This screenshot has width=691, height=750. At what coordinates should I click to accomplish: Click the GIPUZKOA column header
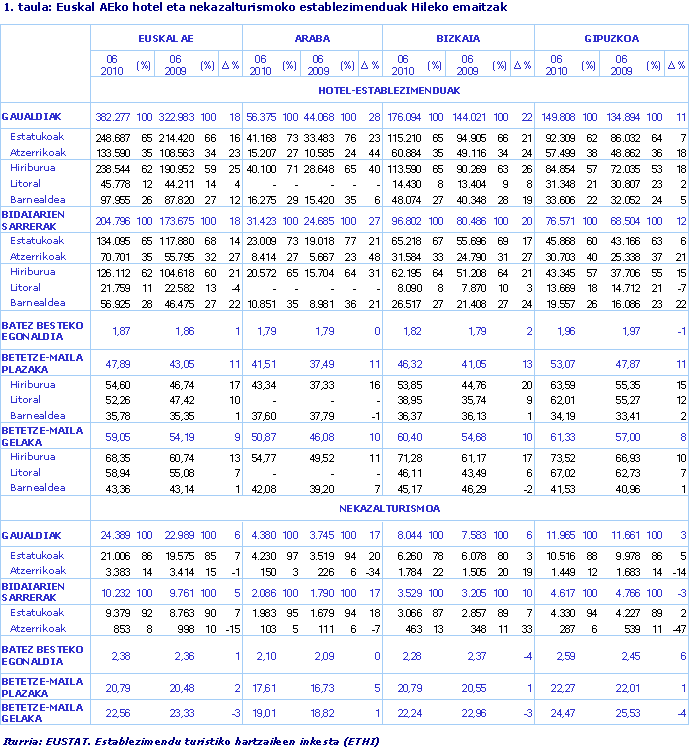[610, 37]
